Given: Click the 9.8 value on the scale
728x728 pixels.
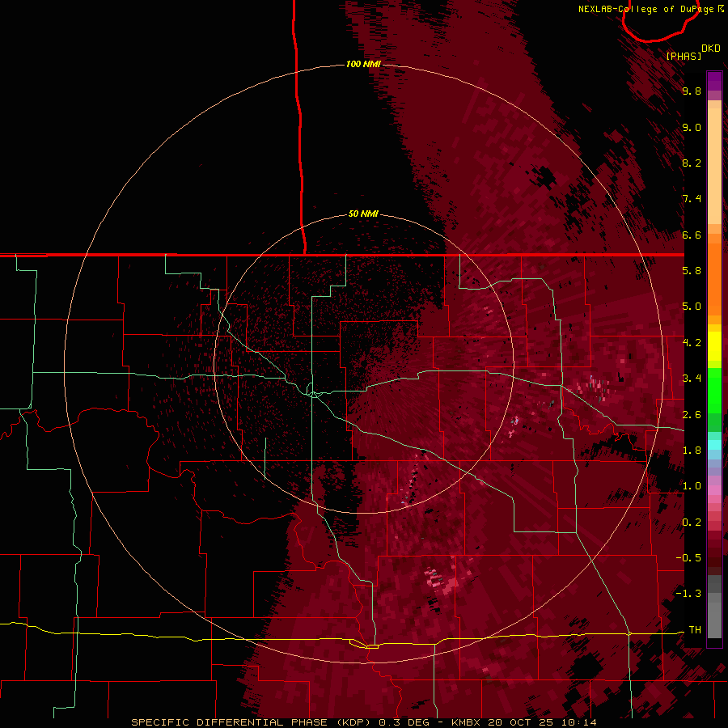Looking at the screenshot, I should 692,91.
